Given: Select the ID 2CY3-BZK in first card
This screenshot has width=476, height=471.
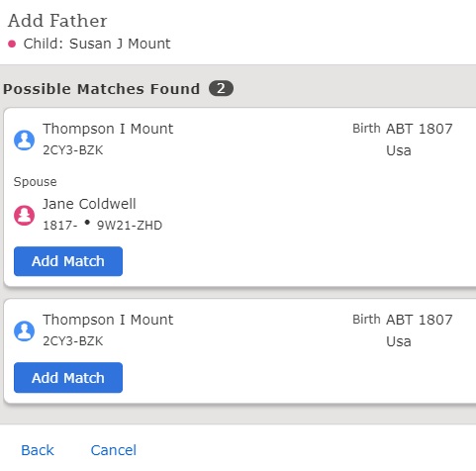Looking at the screenshot, I should coord(73,150).
